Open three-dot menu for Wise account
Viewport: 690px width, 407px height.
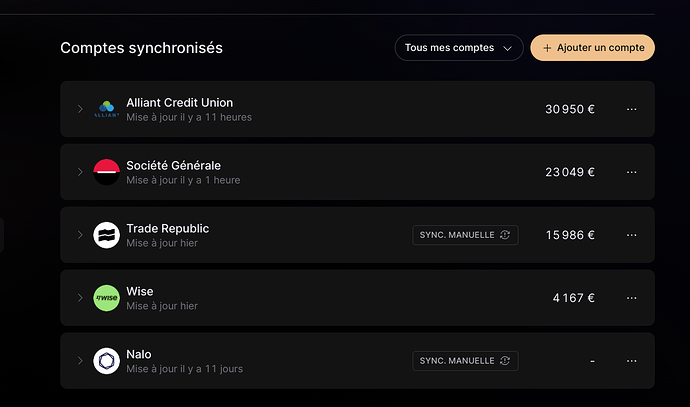pyautogui.click(x=631, y=298)
